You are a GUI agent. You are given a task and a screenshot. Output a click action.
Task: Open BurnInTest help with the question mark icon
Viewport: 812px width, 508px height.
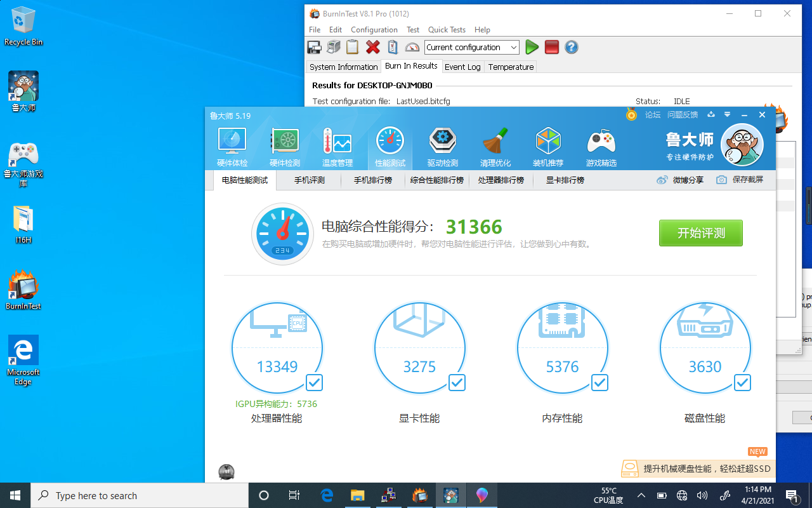571,47
